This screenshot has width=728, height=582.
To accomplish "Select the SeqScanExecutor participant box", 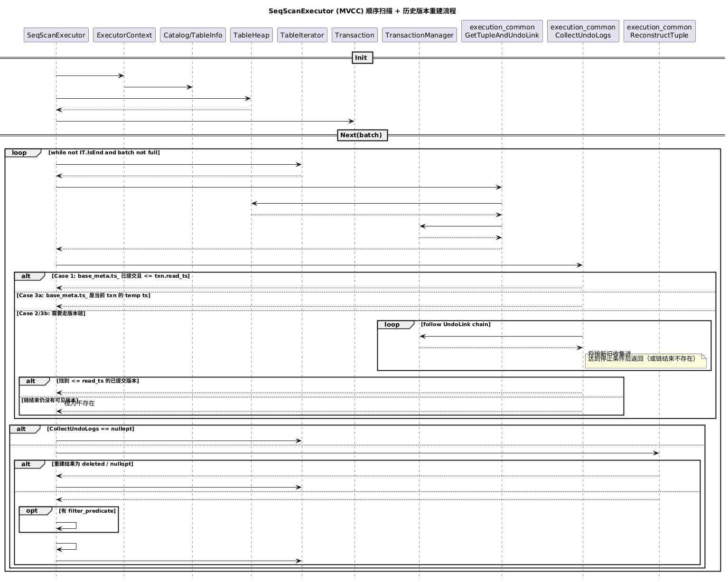I will [56, 35].
